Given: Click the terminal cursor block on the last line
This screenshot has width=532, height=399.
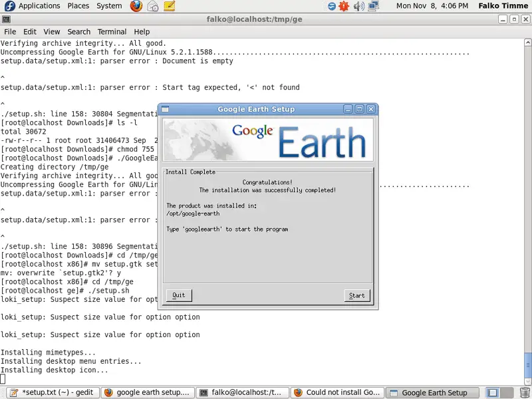Looking at the screenshot, I should pyautogui.click(x=3, y=378).
